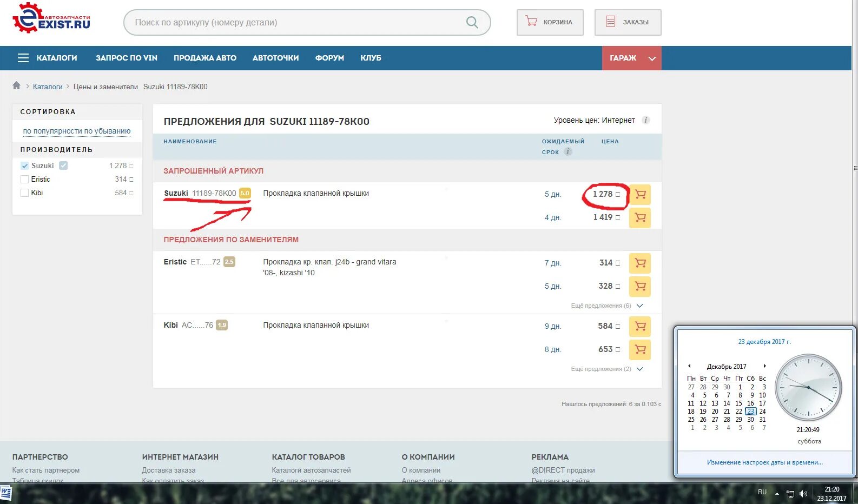Click the search magnifier icon

tap(472, 22)
